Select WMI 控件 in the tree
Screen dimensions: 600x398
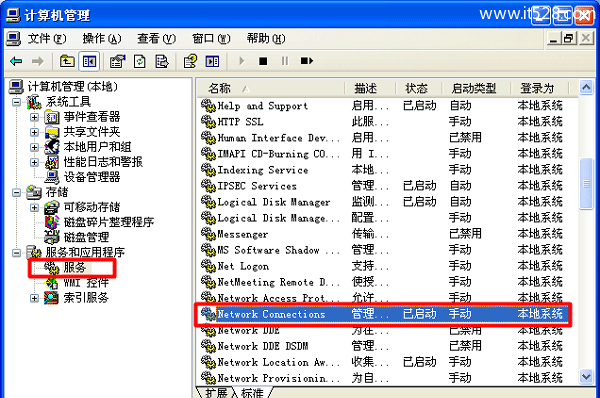coord(86,283)
